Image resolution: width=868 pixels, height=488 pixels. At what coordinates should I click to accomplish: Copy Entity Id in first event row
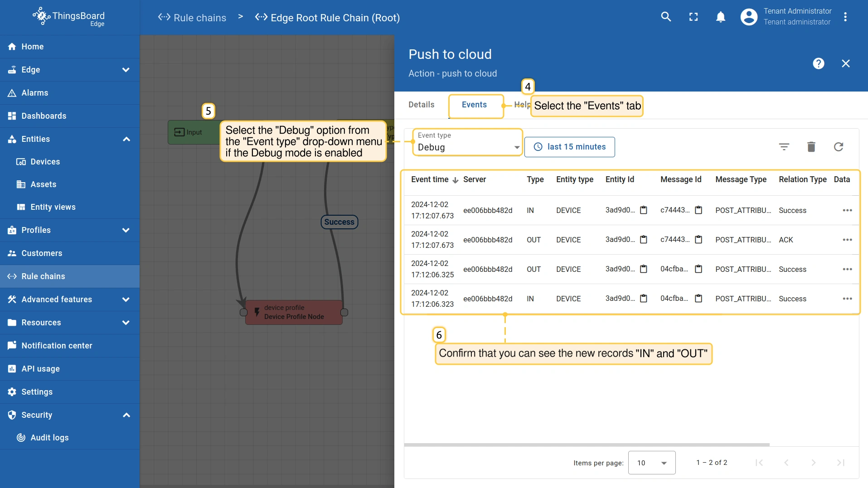644,210
